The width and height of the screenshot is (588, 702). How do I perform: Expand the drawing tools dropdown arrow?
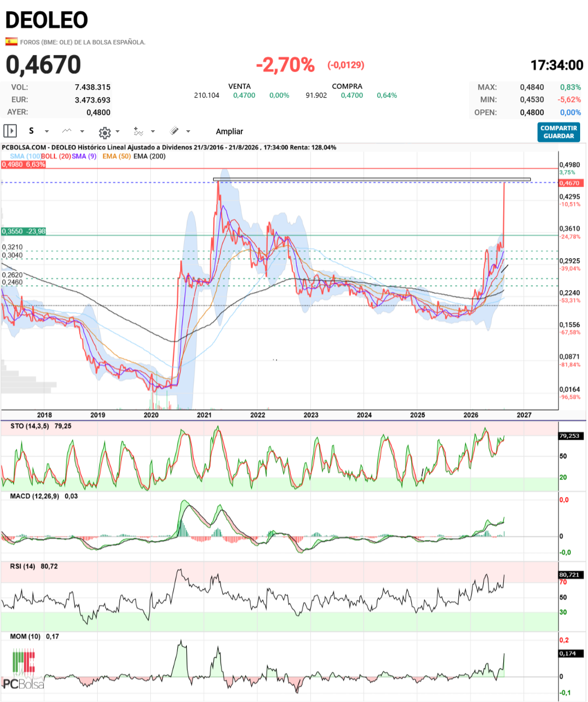[188, 131]
